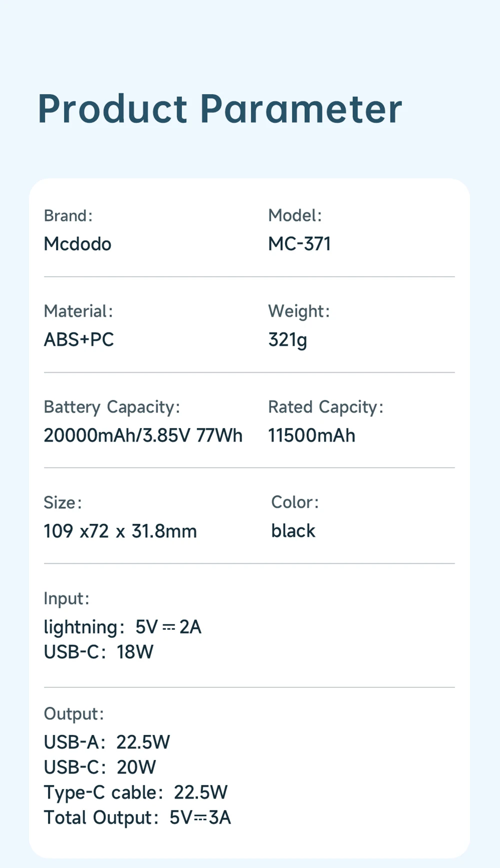Click the Battery Capacity label
The image size is (500, 868).
click(x=111, y=407)
